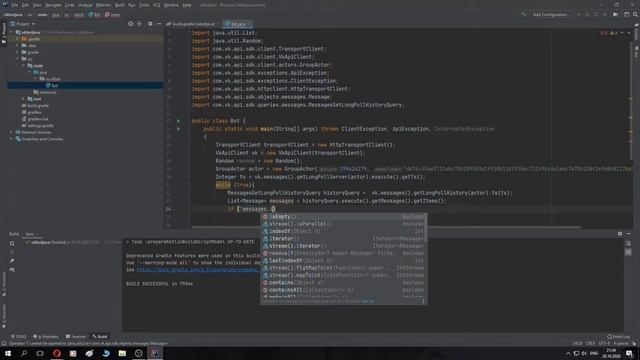Open Build panel settings gear

point(620,234)
